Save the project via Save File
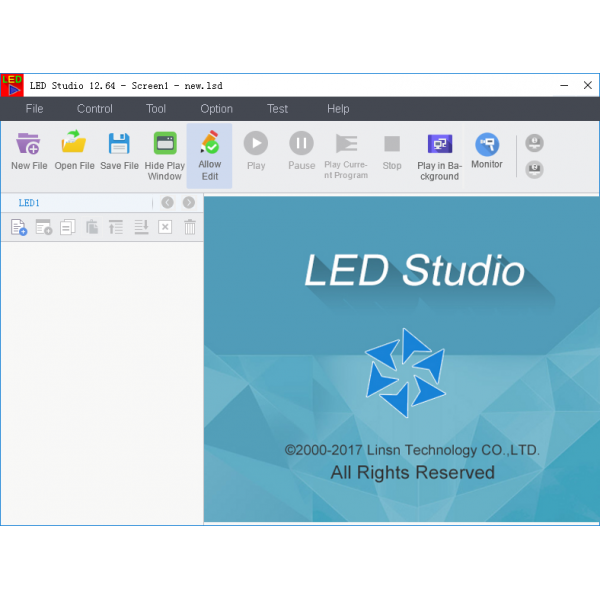Viewport: 600px width, 600px height. [x=119, y=151]
